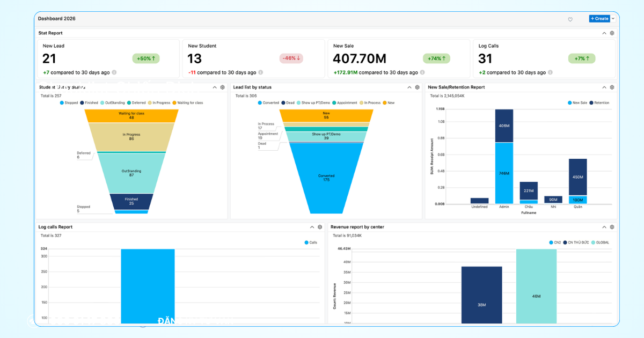Click the blue Calls bar in Log calls Report
The image size is (644, 338).
click(148, 286)
